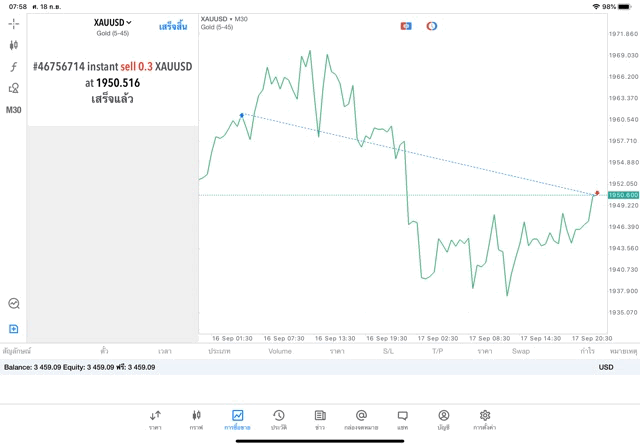Expand the XAUUSD symbol dropdown
This screenshot has height=447, width=640.
113,22
